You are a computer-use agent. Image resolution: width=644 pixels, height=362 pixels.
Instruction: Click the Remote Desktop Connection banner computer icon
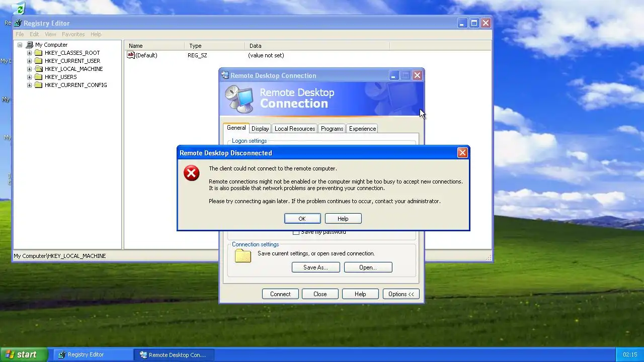point(239,99)
